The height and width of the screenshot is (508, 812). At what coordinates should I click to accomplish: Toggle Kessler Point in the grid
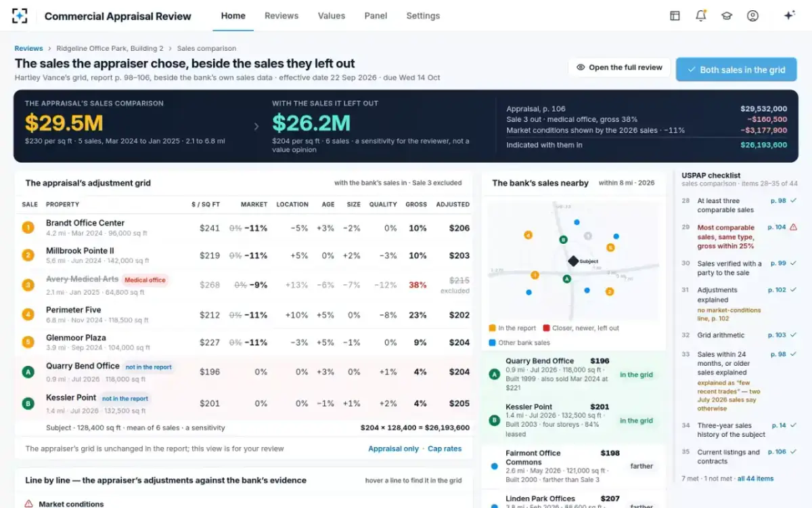tap(637, 421)
